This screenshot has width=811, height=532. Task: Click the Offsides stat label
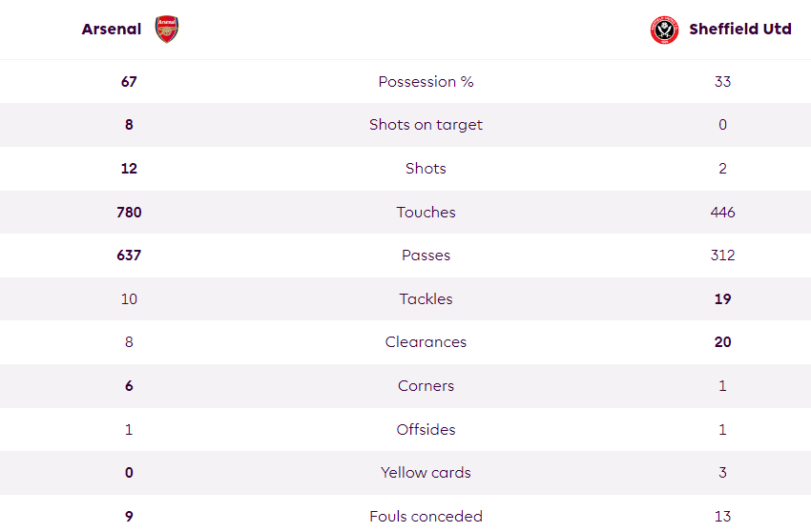coord(426,429)
